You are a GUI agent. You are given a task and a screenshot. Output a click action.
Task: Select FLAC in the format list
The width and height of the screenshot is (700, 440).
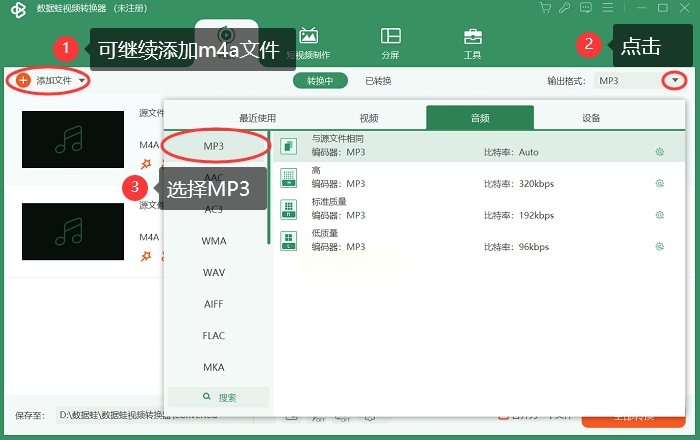(214, 336)
